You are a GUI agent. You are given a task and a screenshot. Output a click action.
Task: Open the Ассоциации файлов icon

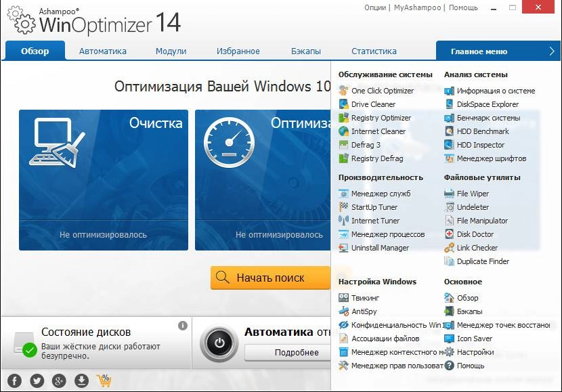343,339
